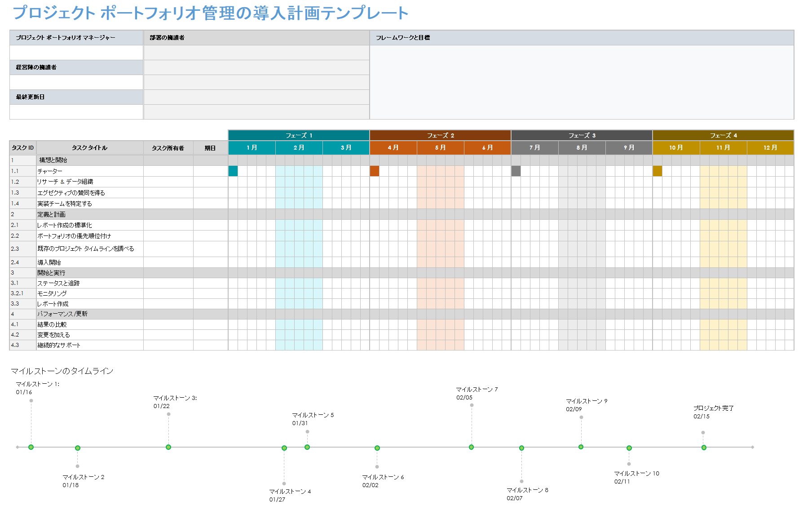The width and height of the screenshot is (812, 506).
Task: Click the マイルストーン 9 timeline marker
Action: [581, 447]
